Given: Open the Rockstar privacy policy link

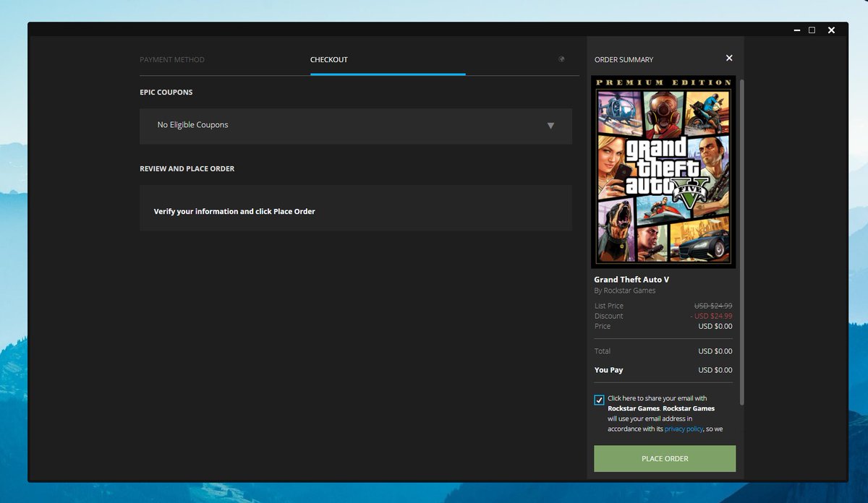Looking at the screenshot, I should click(684, 429).
